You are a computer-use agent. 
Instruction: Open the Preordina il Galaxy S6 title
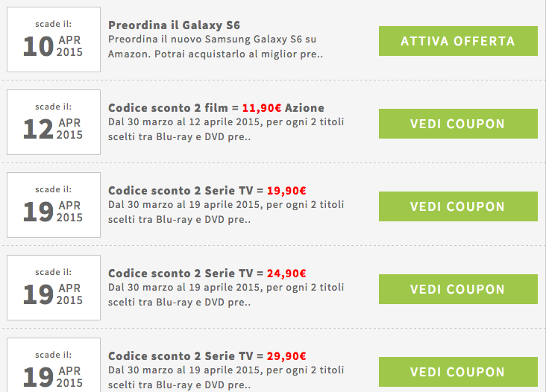coord(174,25)
